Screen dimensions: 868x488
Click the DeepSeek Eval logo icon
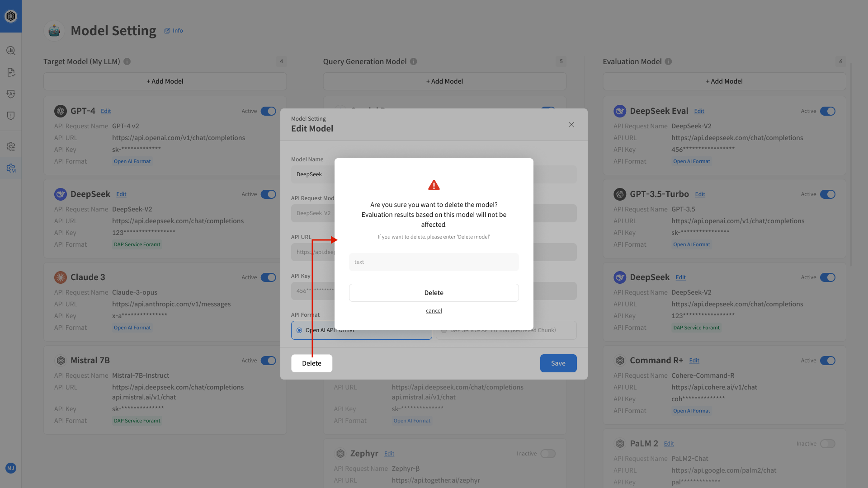(620, 111)
